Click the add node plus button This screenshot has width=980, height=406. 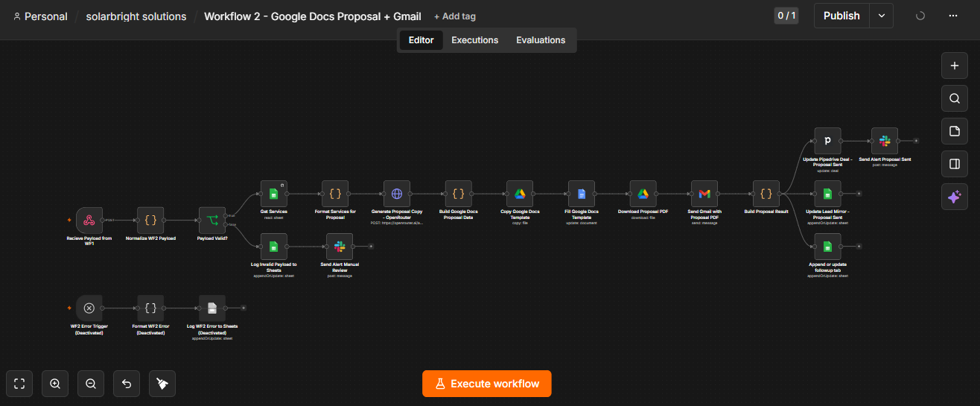point(955,66)
